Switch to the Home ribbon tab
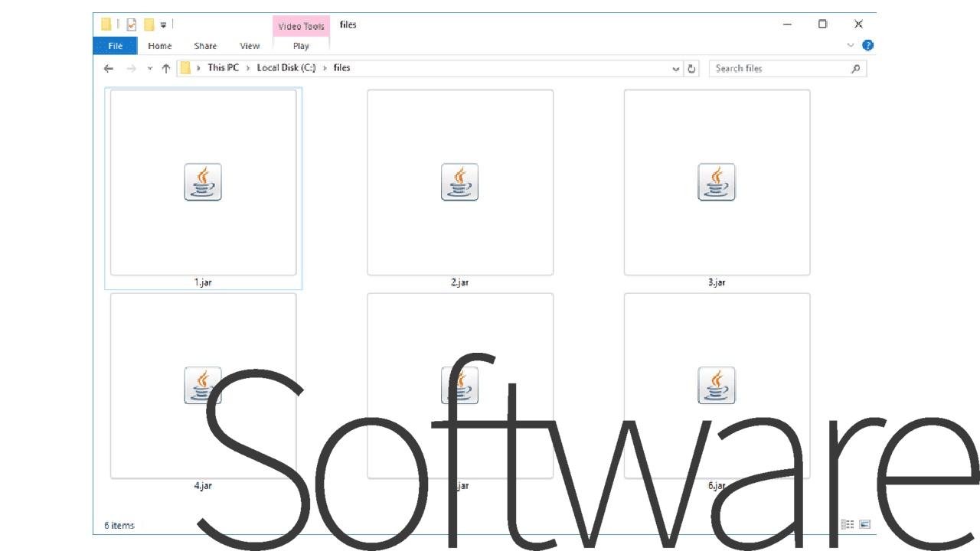This screenshot has height=551, width=980. coord(160,46)
